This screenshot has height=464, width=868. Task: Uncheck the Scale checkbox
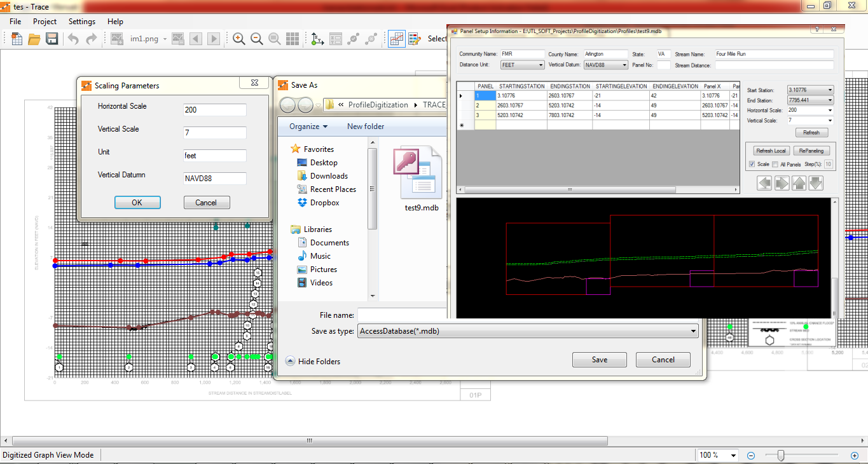coord(752,165)
